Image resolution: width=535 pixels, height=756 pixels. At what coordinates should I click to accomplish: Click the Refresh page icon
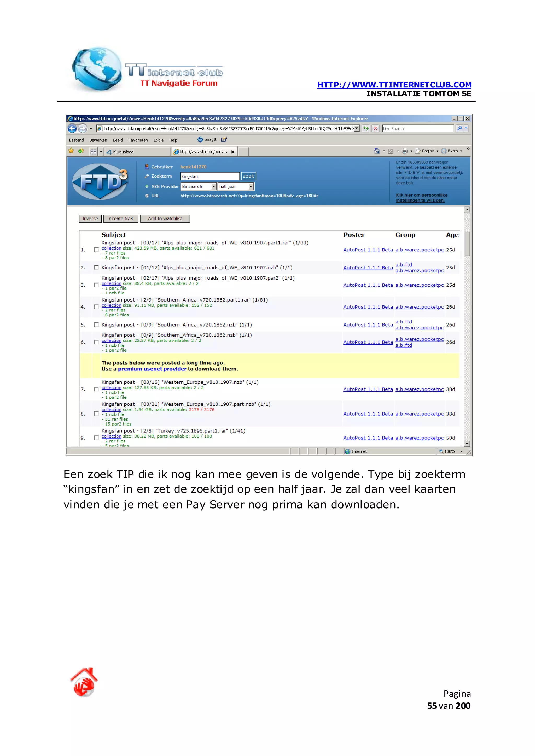pyautogui.click(x=366, y=128)
